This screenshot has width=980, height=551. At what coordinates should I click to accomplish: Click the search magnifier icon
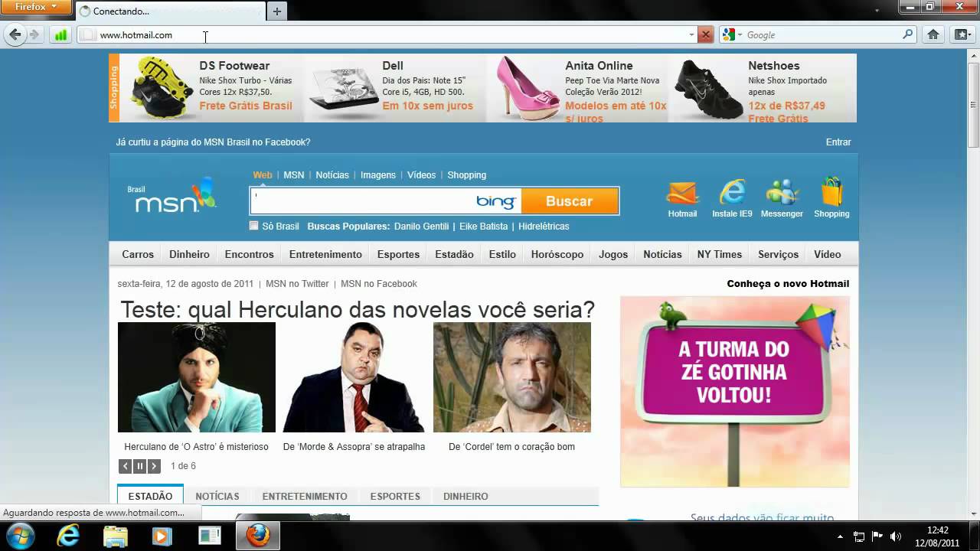[x=908, y=34]
